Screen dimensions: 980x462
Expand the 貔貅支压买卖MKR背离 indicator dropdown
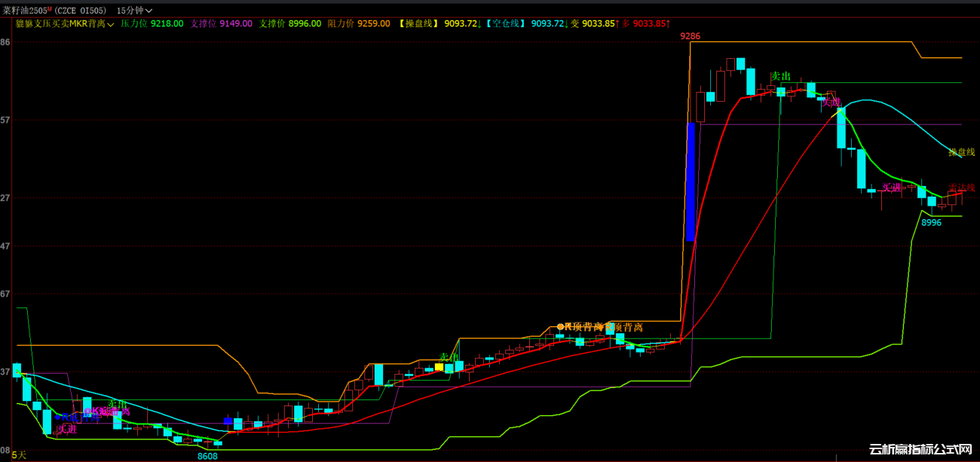point(65,23)
